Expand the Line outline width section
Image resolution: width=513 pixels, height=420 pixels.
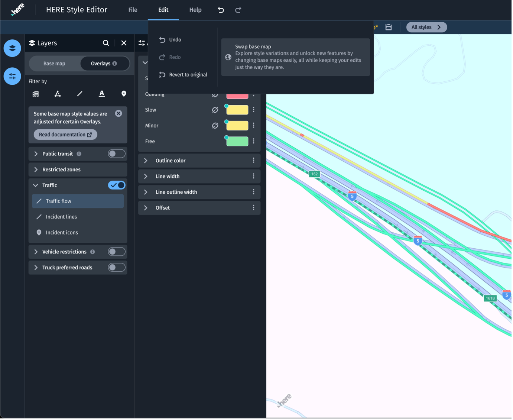click(x=146, y=192)
